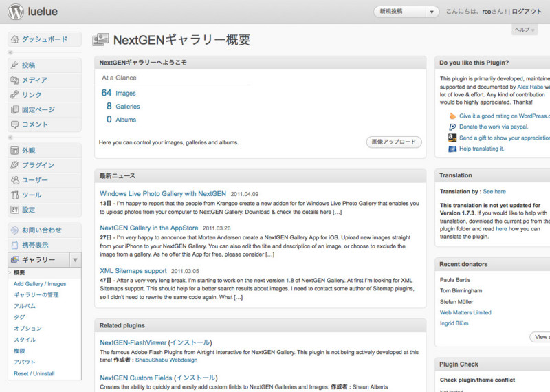Open NextGEN-FlashViewer plugin link

click(133, 343)
